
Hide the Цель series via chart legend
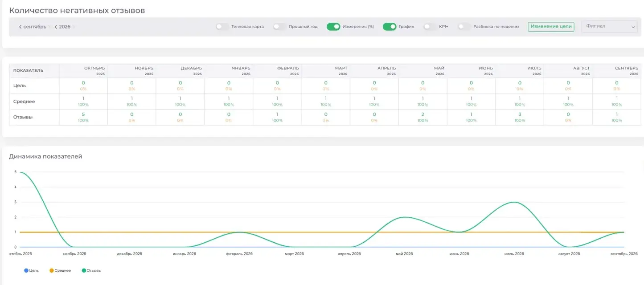coord(31,270)
